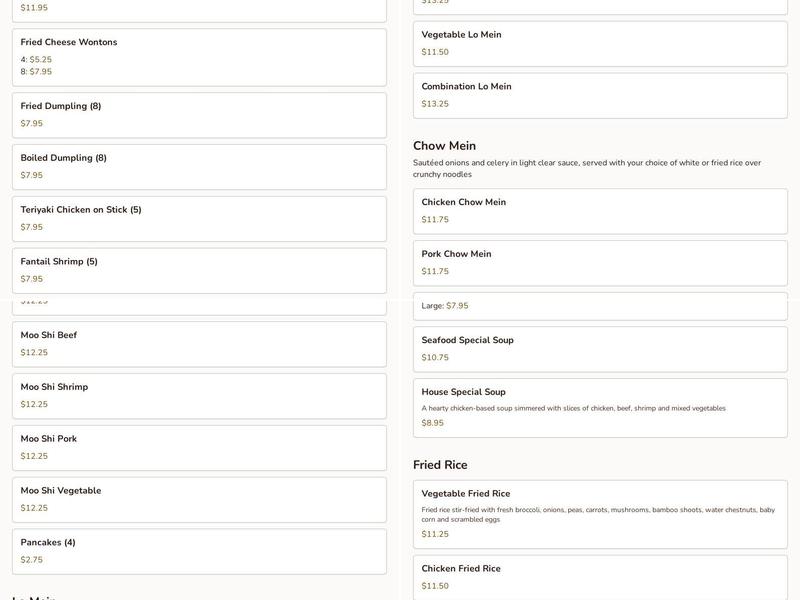
Task: Click Combination Lo Mein
Action: tap(600, 96)
